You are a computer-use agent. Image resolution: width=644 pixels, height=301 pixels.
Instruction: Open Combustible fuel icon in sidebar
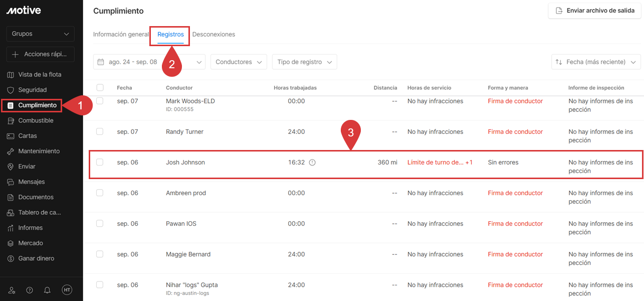point(11,121)
